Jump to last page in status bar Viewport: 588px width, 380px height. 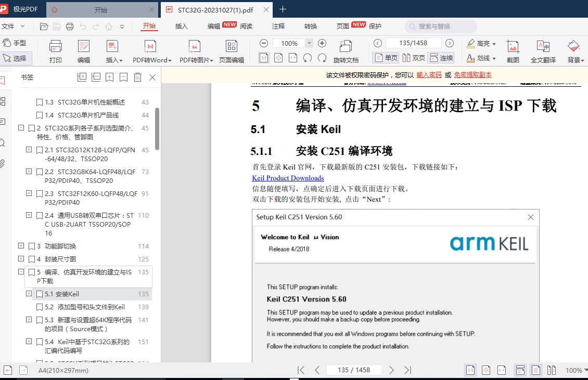pyautogui.click(x=408, y=370)
